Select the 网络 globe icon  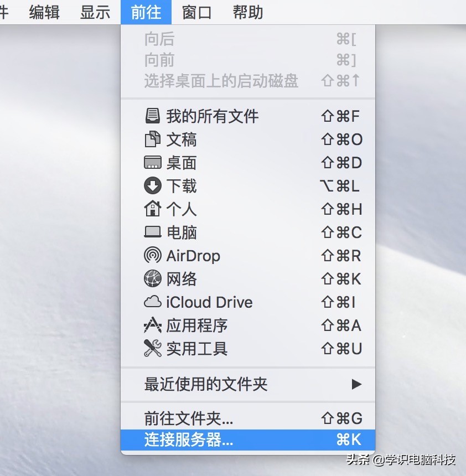152,278
